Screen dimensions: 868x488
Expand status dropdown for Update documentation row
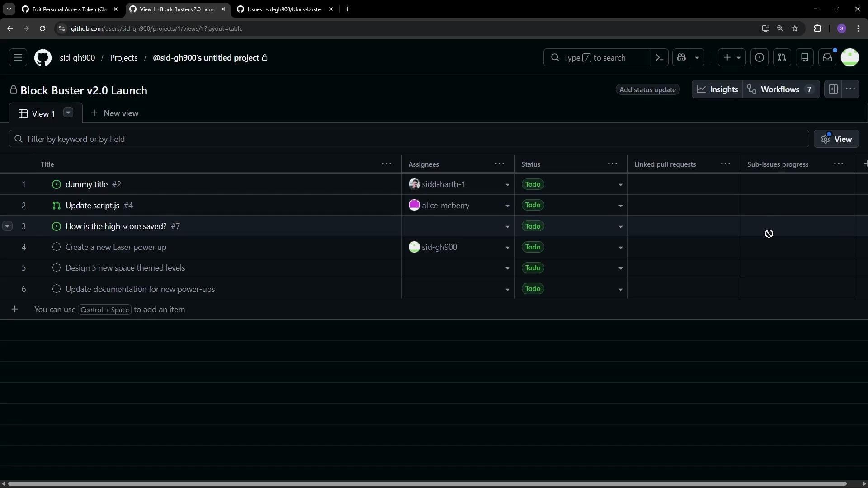[x=620, y=290]
